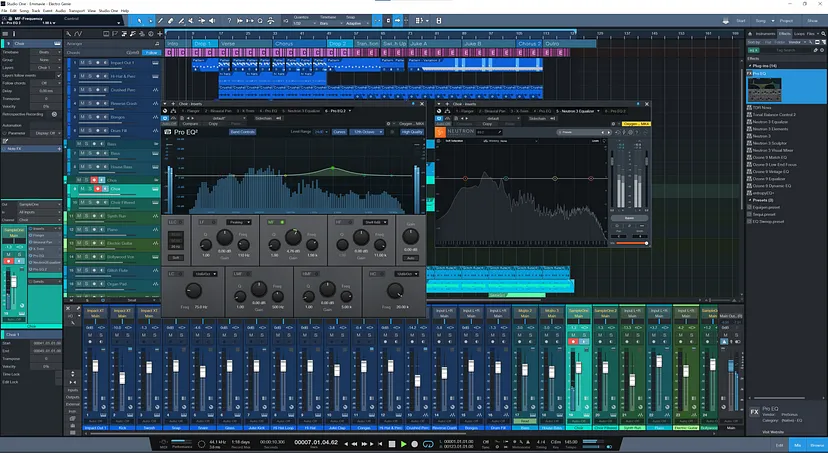
Task: Select the Chorus 2 arranger section
Action: pyautogui.click(x=529, y=43)
